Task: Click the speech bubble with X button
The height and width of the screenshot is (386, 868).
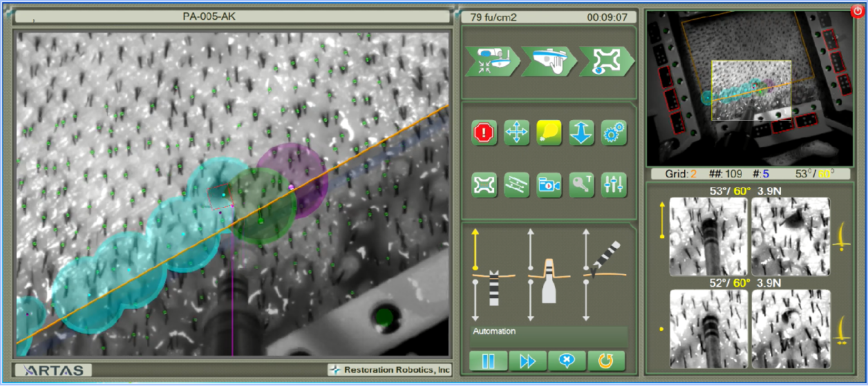Action: tap(567, 360)
